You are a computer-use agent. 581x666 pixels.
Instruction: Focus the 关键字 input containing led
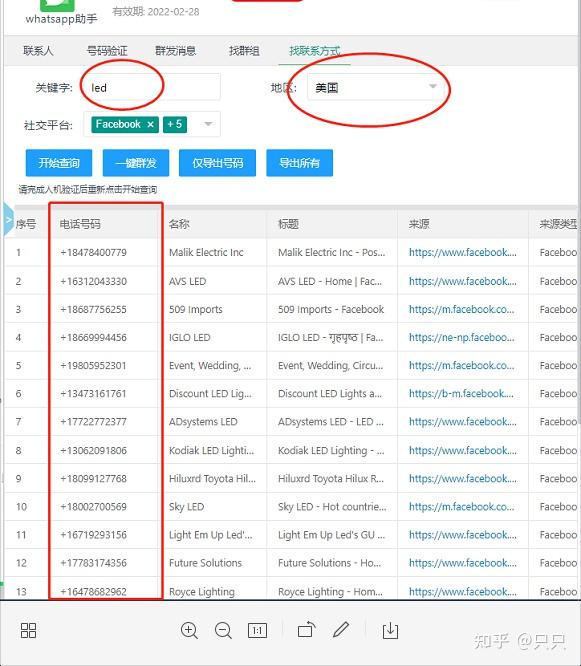(x=152, y=87)
